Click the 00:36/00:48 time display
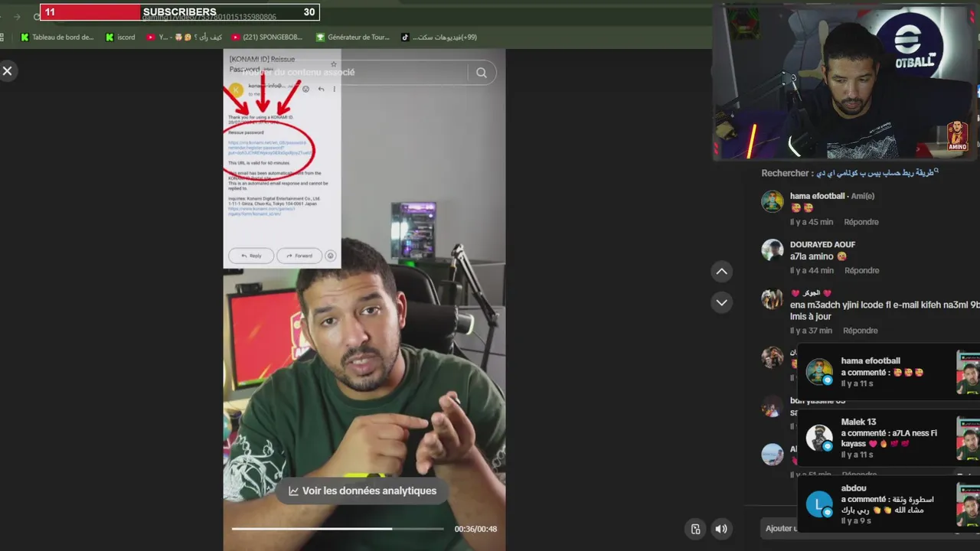This screenshot has width=980, height=551. tap(475, 529)
